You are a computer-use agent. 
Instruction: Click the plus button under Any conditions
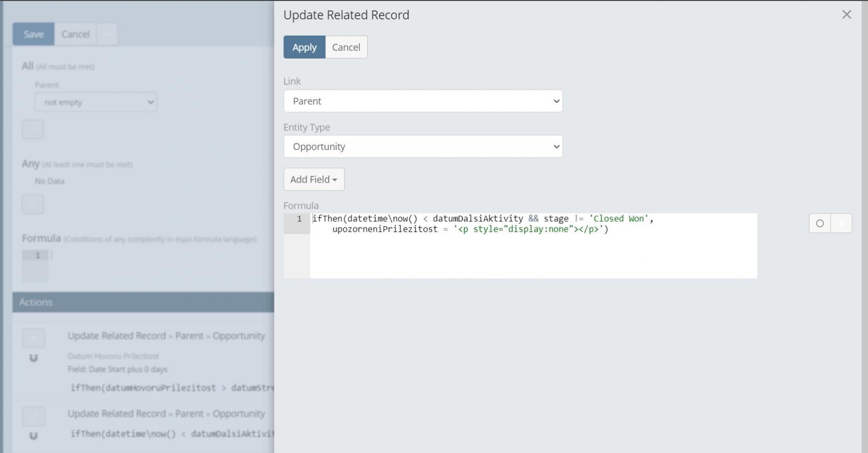32,204
